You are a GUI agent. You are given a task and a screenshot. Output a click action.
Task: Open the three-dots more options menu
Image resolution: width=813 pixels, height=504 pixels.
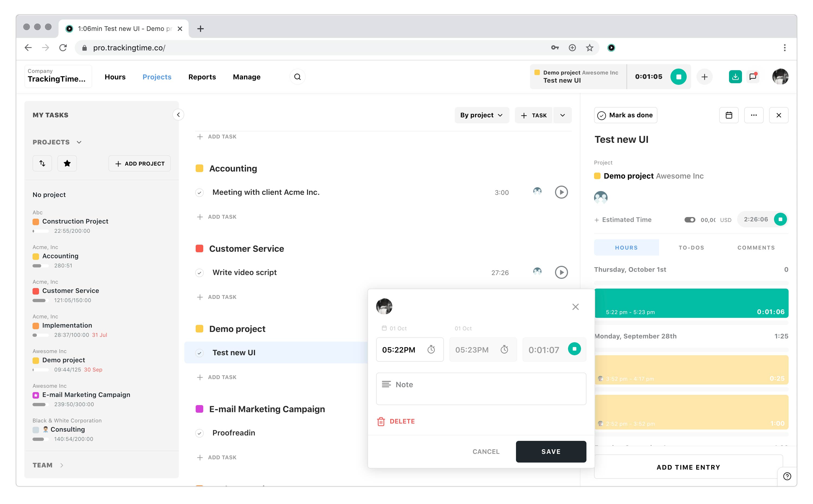[x=753, y=115]
